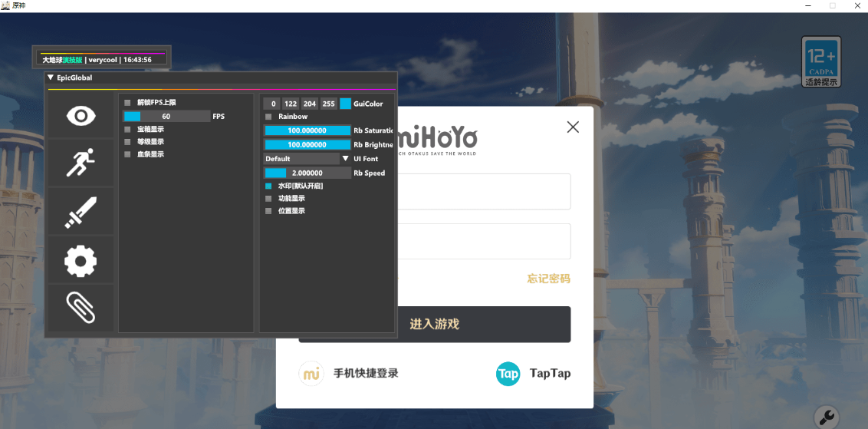Enable 等级显示 checkbox

tap(127, 142)
